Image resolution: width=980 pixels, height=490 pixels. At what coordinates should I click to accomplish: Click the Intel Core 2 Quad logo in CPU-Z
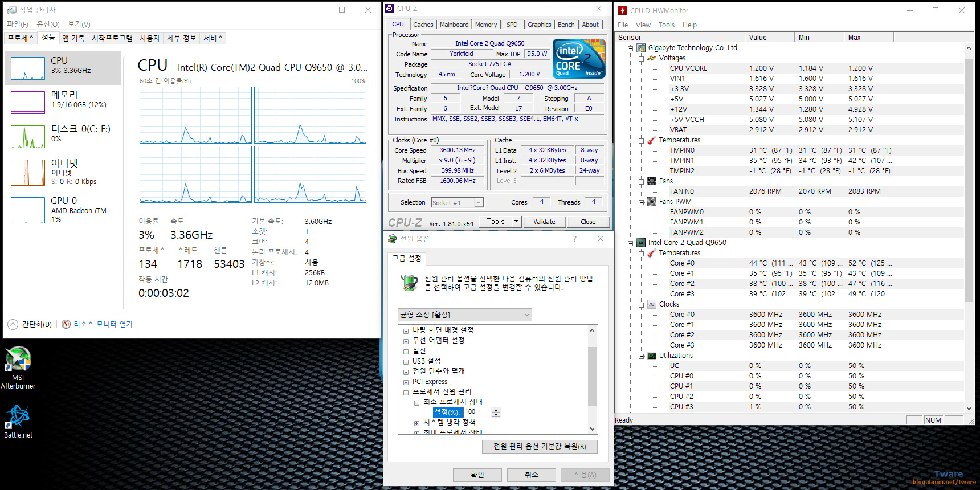click(x=579, y=59)
